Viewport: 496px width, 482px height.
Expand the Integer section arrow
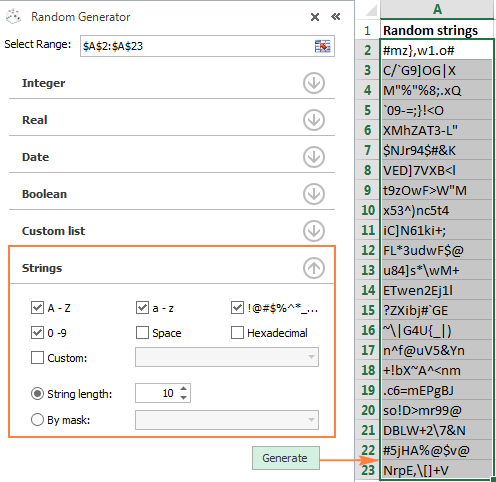[x=314, y=83]
